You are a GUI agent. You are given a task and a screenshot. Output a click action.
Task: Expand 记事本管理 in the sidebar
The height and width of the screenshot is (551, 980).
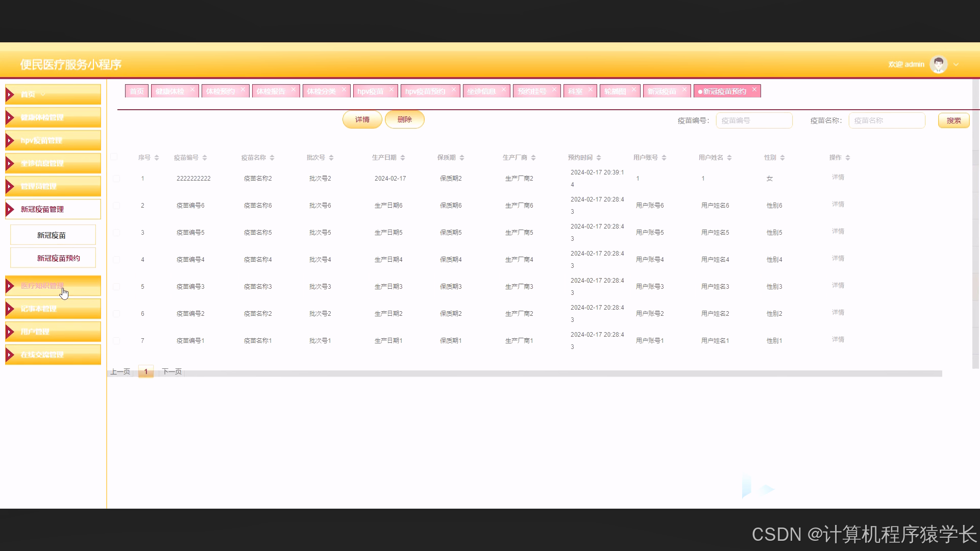point(53,309)
